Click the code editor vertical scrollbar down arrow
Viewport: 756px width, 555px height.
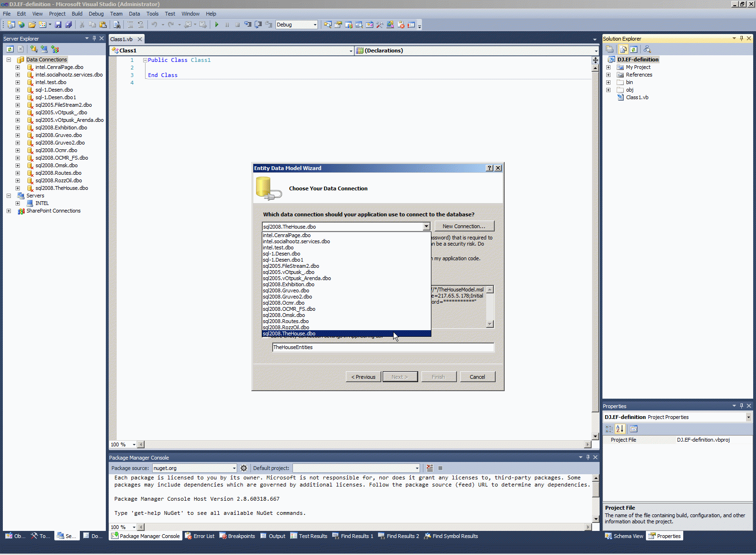click(595, 436)
